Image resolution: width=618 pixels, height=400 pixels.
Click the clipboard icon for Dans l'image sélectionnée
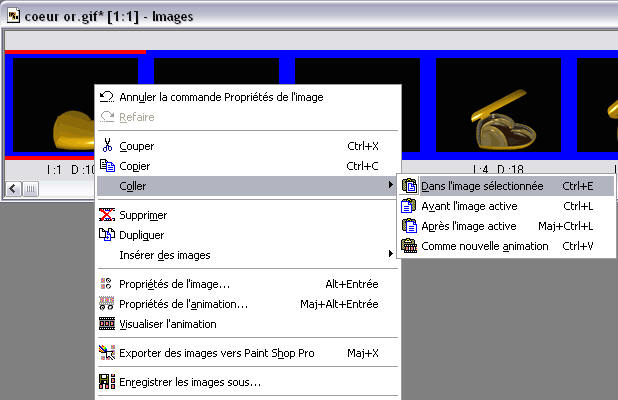[x=409, y=186]
